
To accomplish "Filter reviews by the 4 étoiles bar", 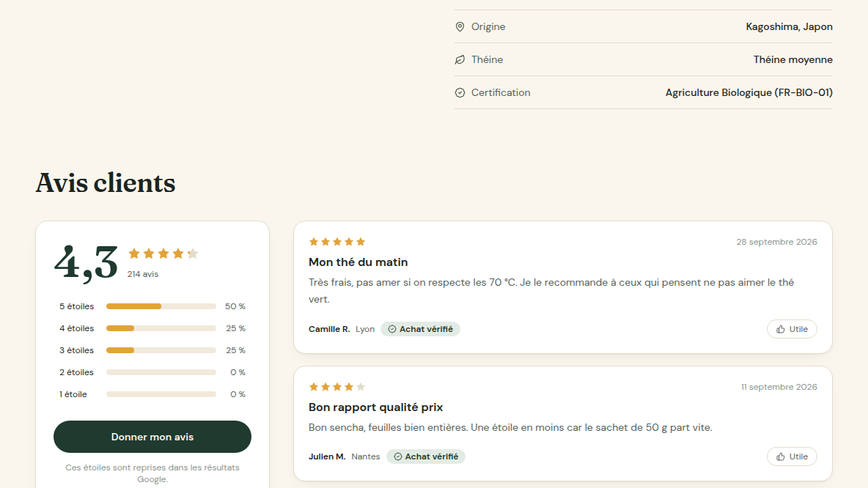I will click(x=161, y=328).
